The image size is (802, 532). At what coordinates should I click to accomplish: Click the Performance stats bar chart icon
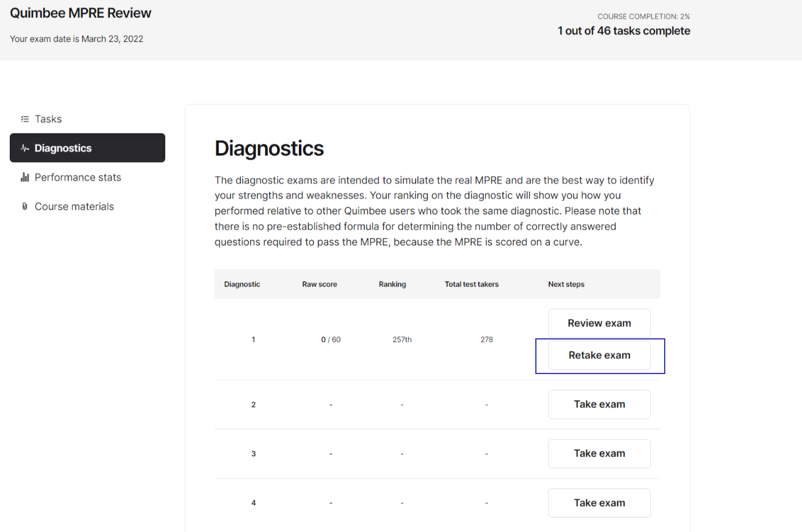coord(25,177)
